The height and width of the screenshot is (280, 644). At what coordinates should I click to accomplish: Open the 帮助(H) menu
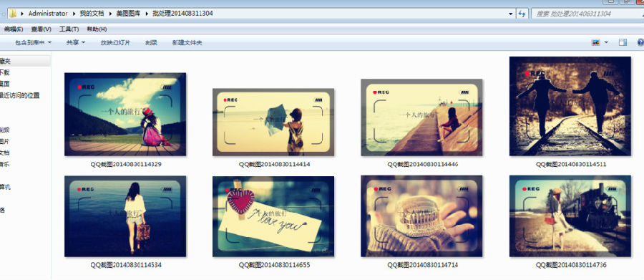pos(97,29)
